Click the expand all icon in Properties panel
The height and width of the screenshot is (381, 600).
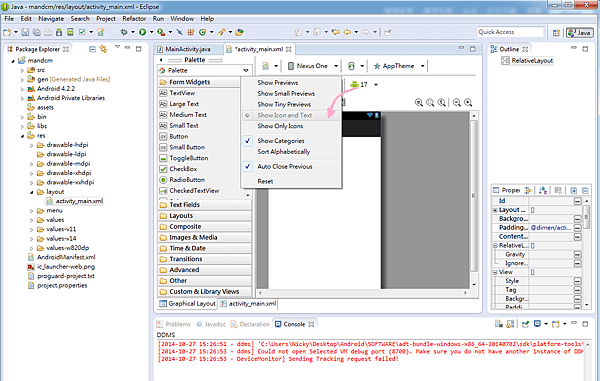pos(574,190)
